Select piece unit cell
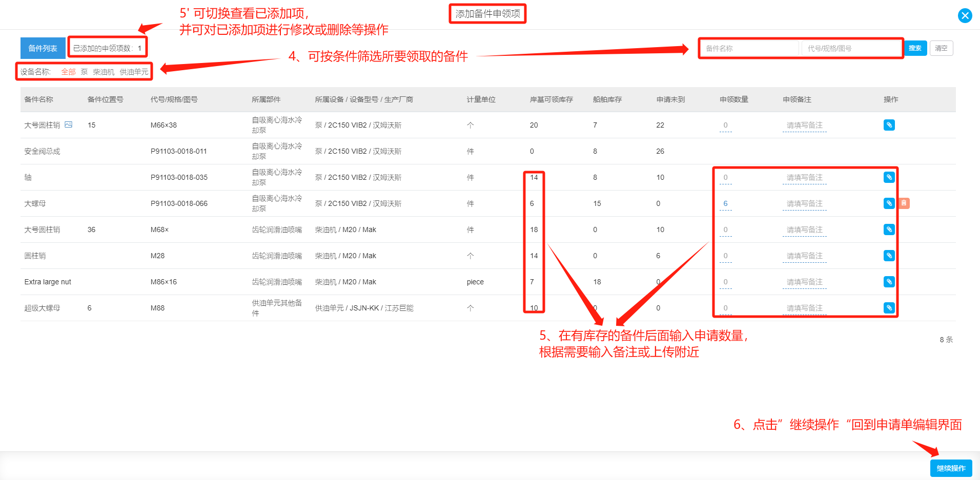980x480 pixels. click(x=475, y=282)
